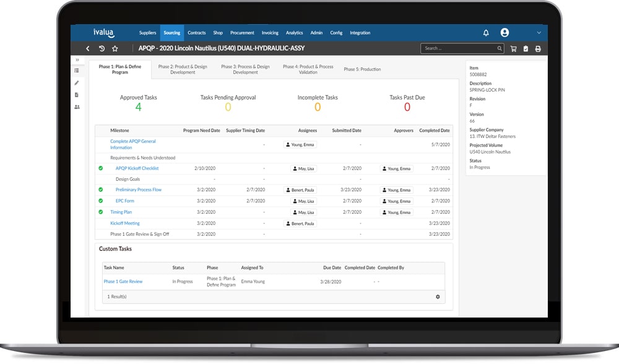Click green check on Timing Plan row
619x364 pixels.
point(101,212)
